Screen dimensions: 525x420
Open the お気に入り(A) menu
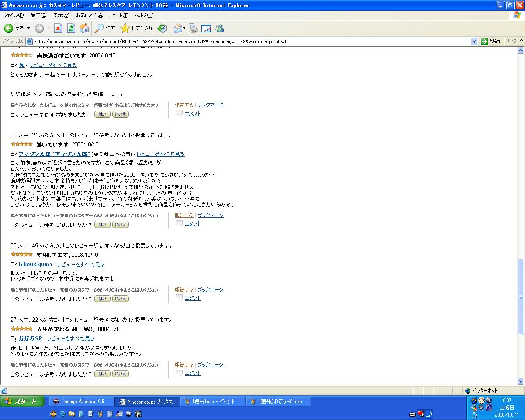tap(89, 15)
